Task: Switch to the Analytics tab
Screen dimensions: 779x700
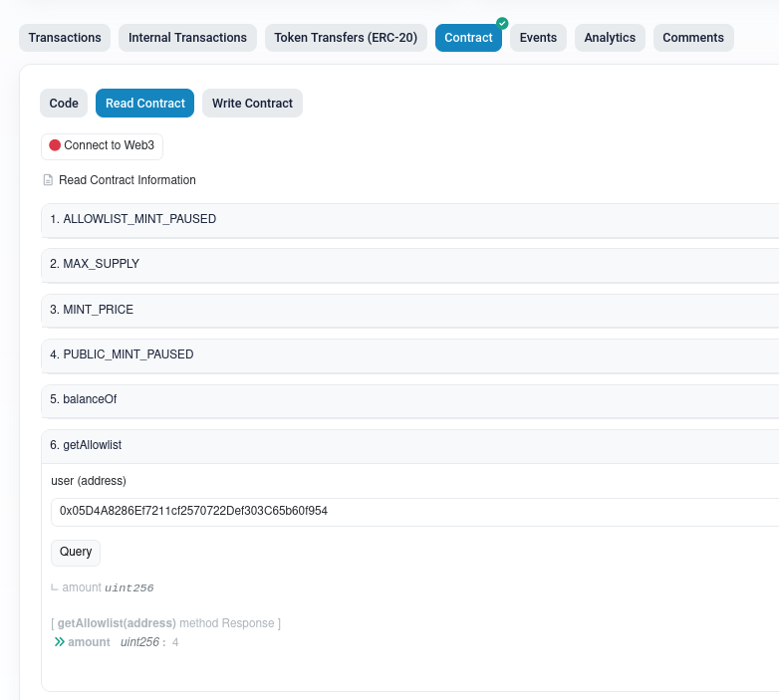Action: 610,38
